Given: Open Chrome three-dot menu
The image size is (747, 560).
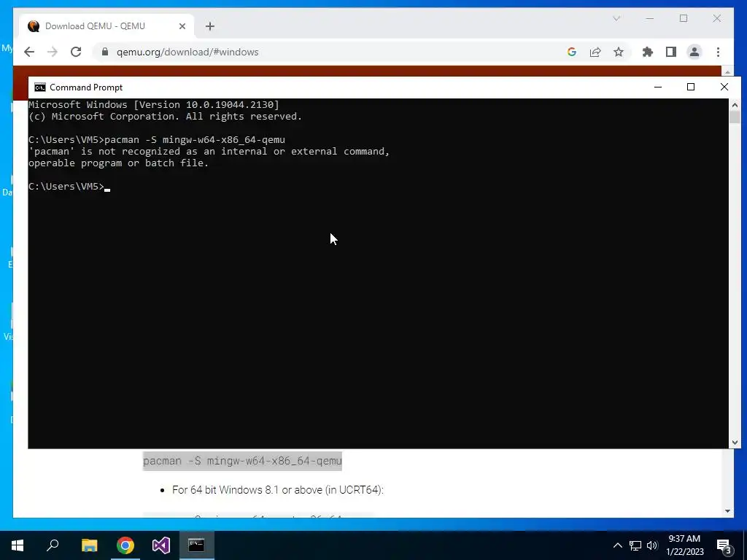Looking at the screenshot, I should pyautogui.click(x=718, y=52).
